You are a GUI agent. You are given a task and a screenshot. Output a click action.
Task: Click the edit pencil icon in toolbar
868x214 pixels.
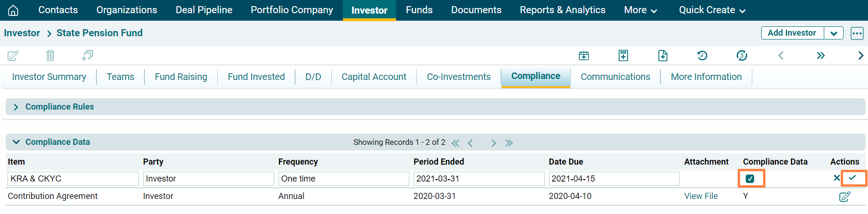13,55
